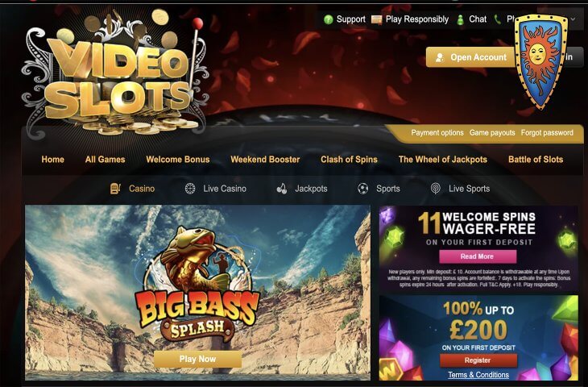This screenshot has height=387, width=588.
Task: Click the Play Responsibly icon
Action: [376, 19]
